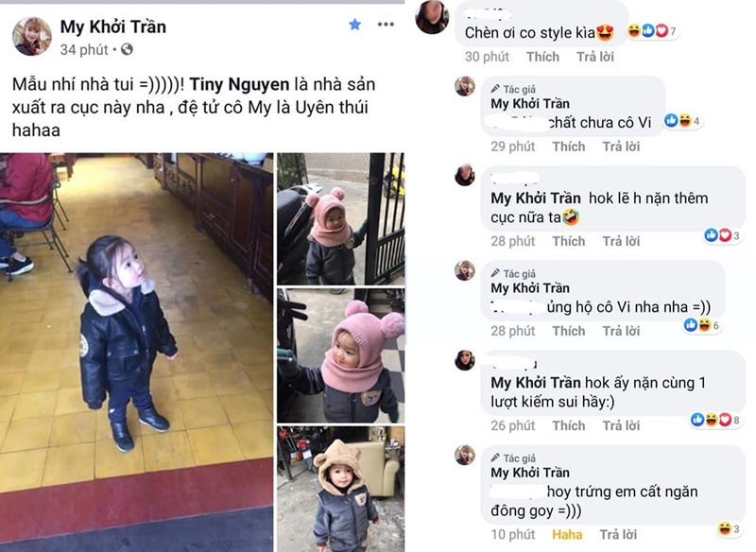Open My Khởi Trần post author name
756x552 pixels.
(x=113, y=27)
